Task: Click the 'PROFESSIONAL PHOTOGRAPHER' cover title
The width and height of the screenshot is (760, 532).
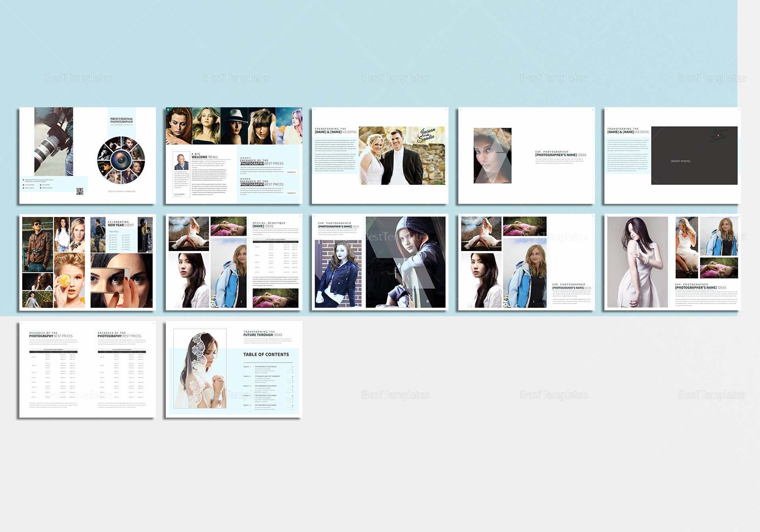Action: point(122,120)
